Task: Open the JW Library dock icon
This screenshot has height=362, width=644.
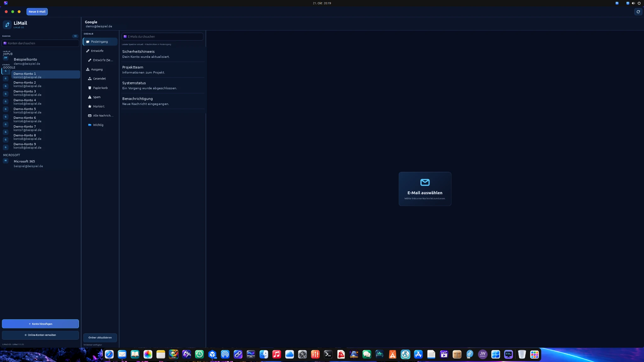Action: pyautogui.click(x=483, y=354)
